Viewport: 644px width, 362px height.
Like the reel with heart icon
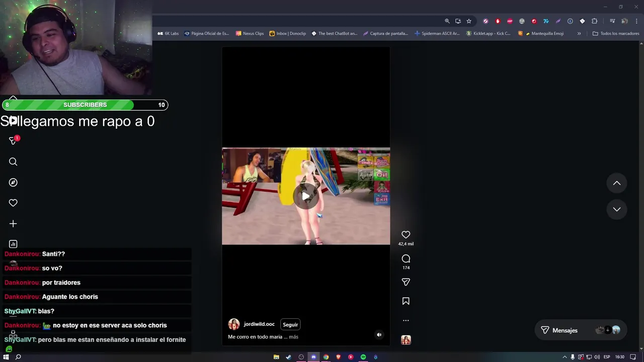coord(406,234)
